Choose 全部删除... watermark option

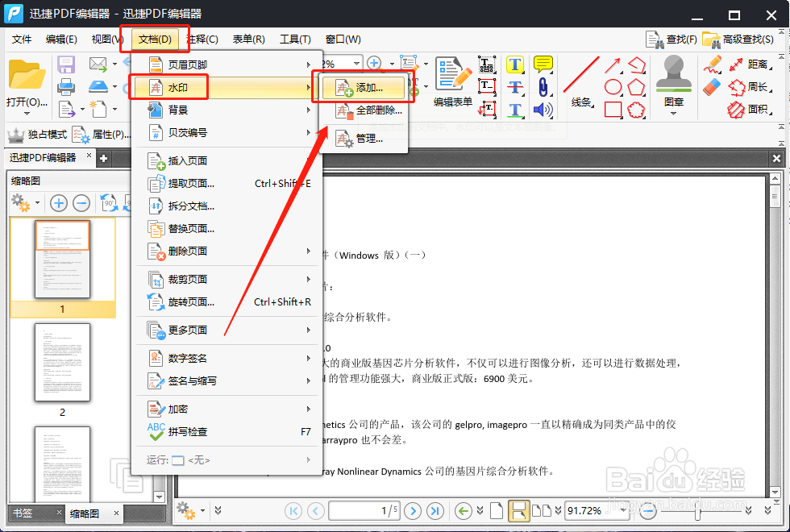[x=364, y=110]
